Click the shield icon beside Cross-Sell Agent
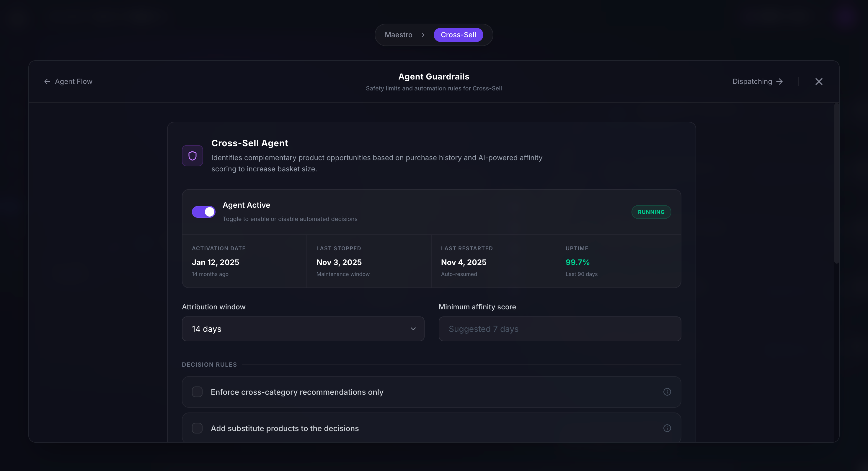Screen dimensions: 868x471 [192, 156]
